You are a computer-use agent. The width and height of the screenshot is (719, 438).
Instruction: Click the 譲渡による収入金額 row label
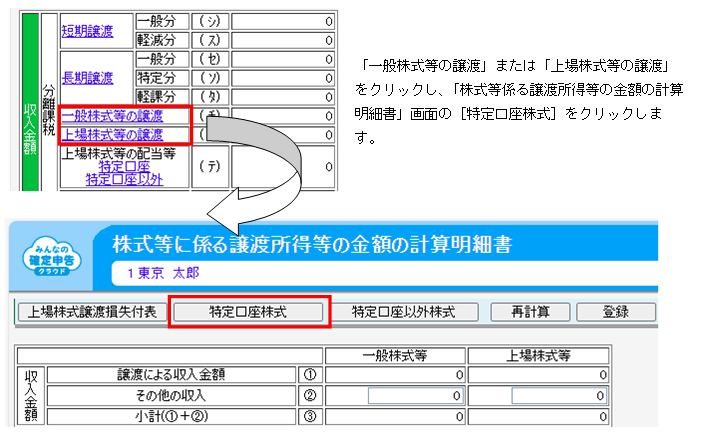coord(171,375)
